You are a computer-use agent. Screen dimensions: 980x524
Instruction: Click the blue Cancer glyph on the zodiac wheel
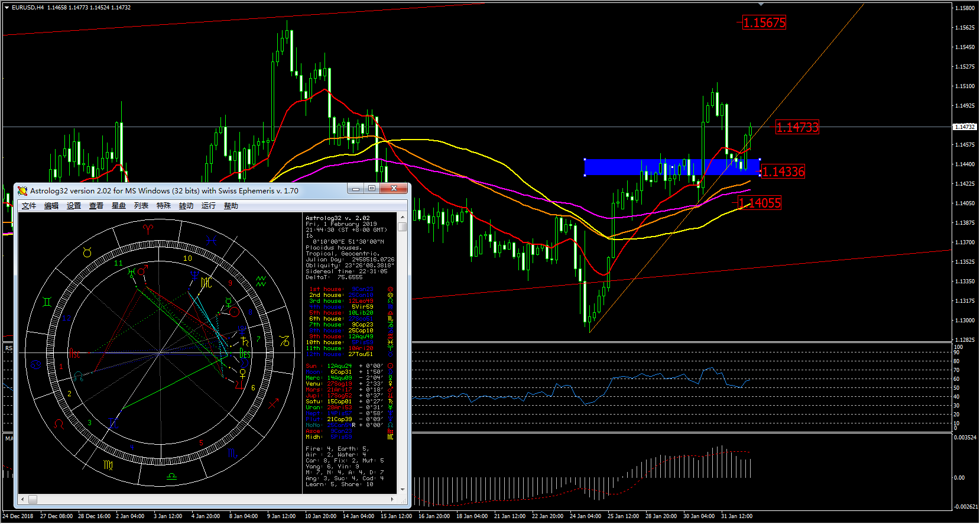[x=36, y=365]
